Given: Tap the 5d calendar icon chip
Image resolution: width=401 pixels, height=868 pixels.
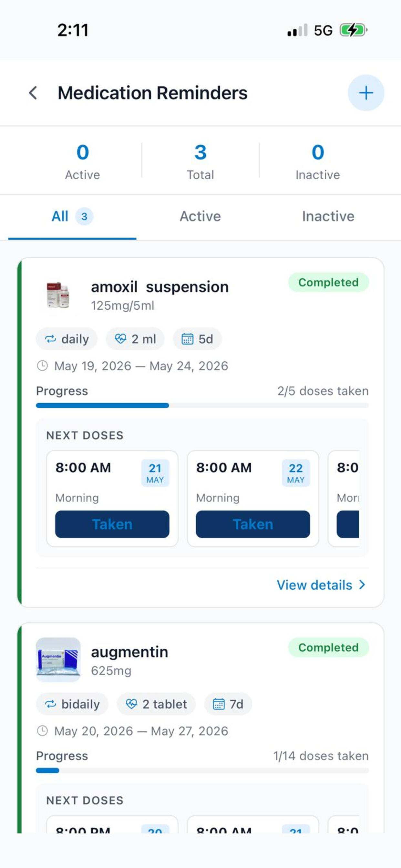Looking at the screenshot, I should pos(197,339).
